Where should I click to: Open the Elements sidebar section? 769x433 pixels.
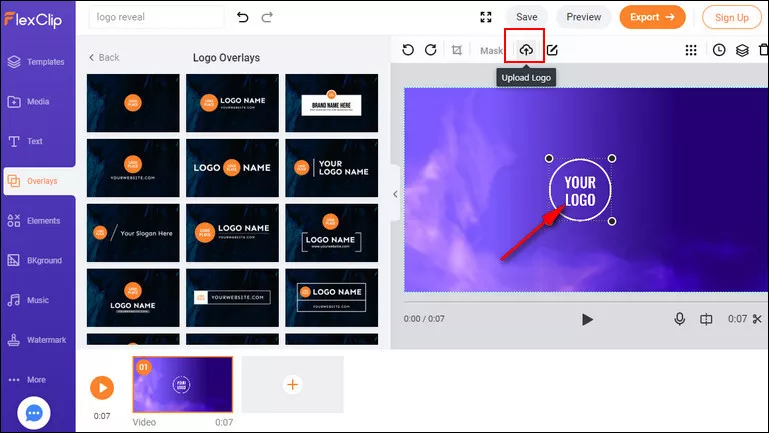(x=34, y=221)
